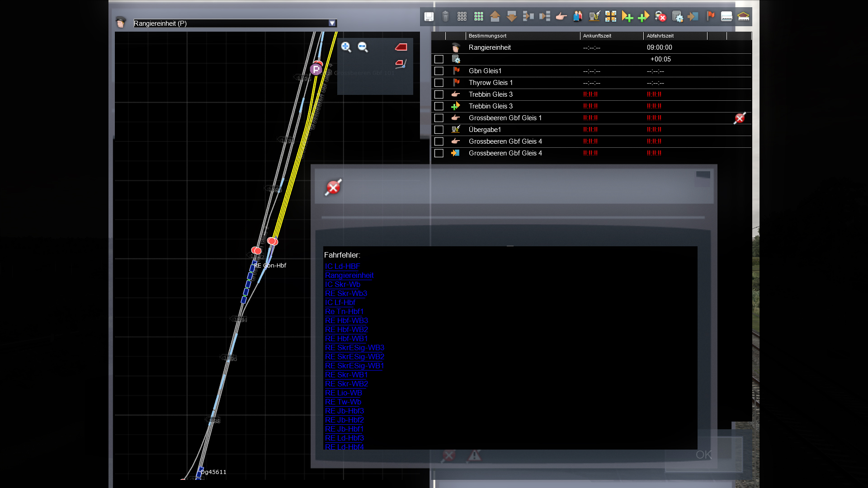The width and height of the screenshot is (868, 488).
Task: Select the pointing hand instruction icon
Action: (561, 17)
